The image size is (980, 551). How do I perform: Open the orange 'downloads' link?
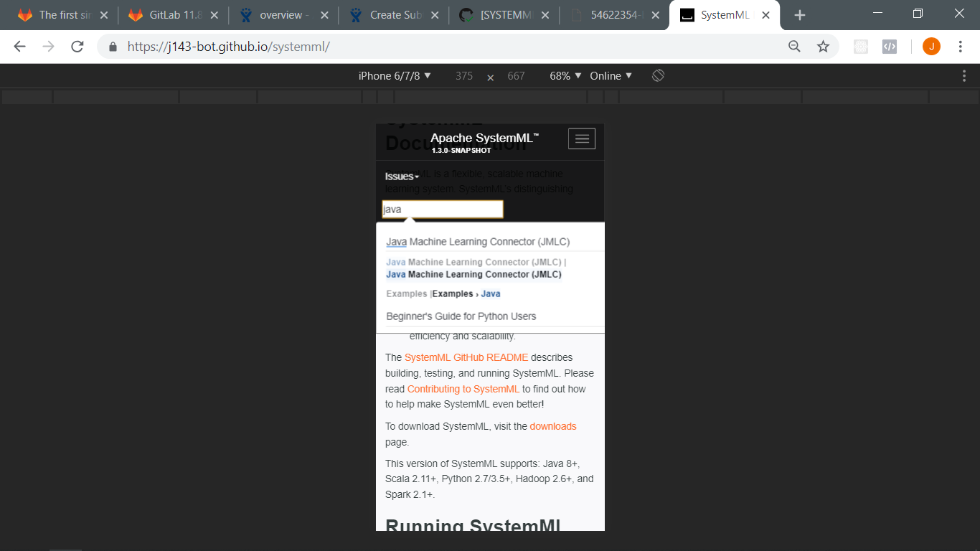click(553, 426)
